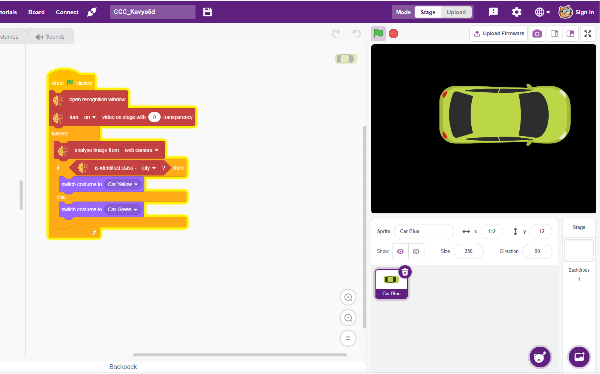Click Upload Firmware button
The width and height of the screenshot is (600, 374).
(499, 34)
